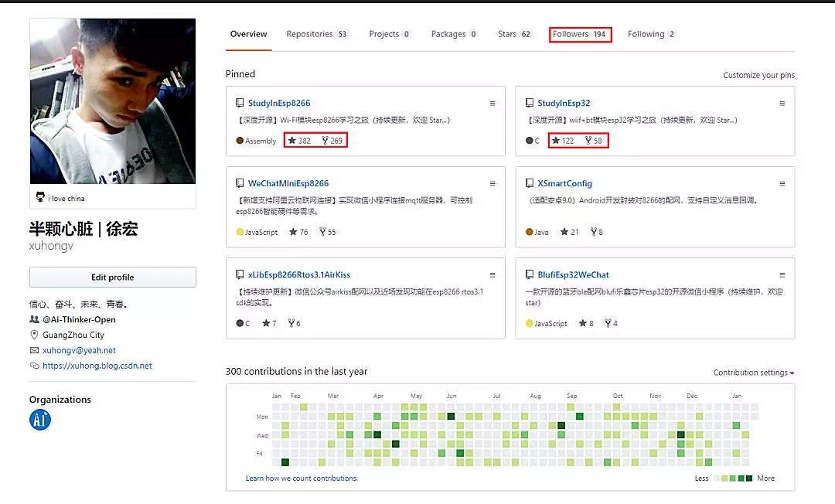Click the WeChatMiniEsp8266 reorder grip icon
835x504 pixels.
492,184
